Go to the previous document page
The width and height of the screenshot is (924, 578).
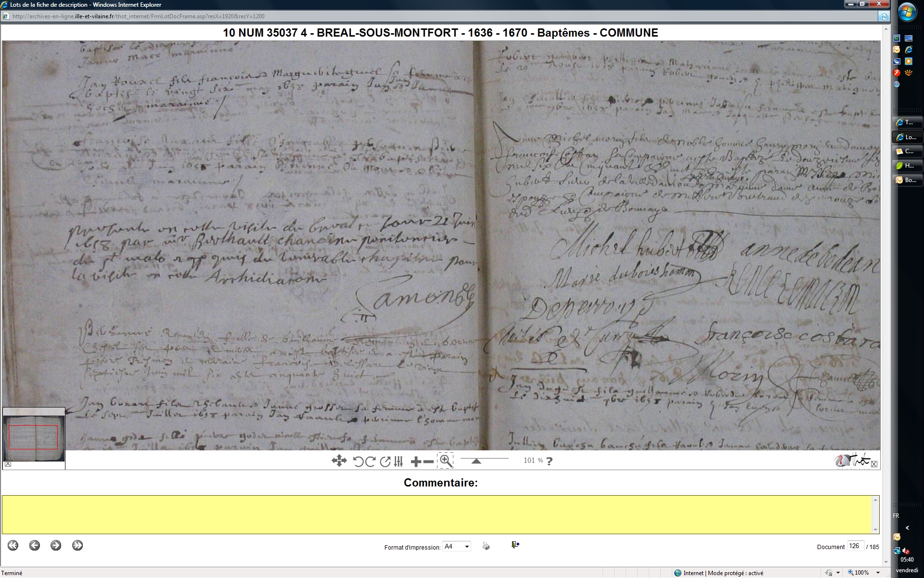click(34, 545)
